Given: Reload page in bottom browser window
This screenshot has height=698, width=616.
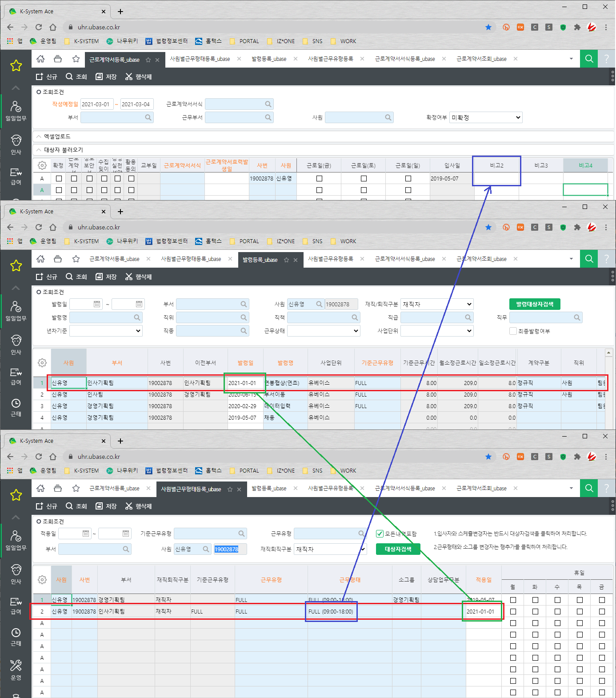Looking at the screenshot, I should coord(39,457).
